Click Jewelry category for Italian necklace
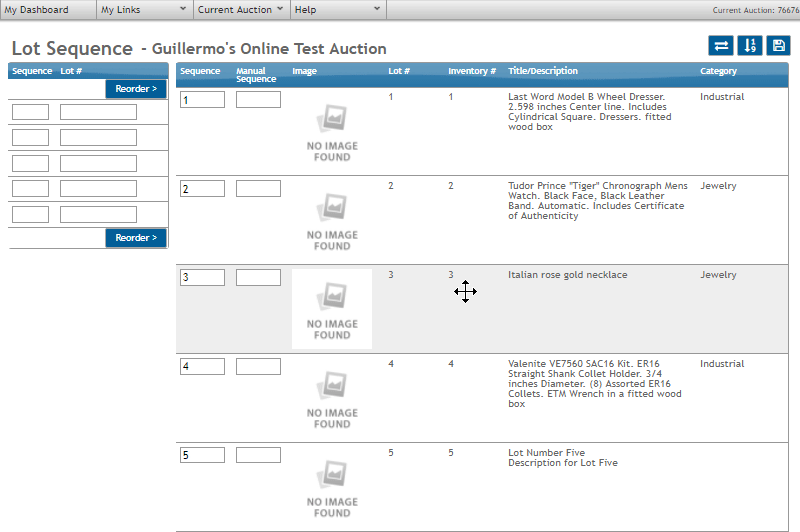This screenshot has width=800, height=532. (718, 275)
